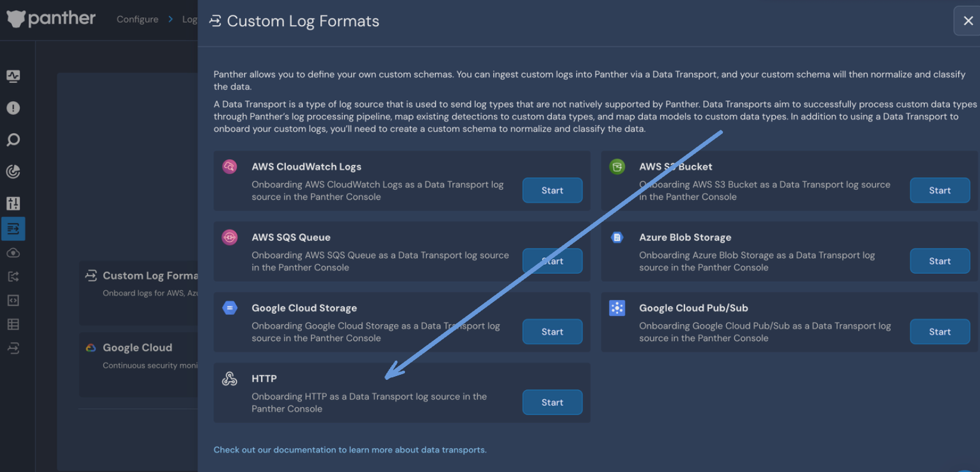The height and width of the screenshot is (472, 980).
Task: Click the Google Cloud Pub/Sub icon
Action: 617,308
